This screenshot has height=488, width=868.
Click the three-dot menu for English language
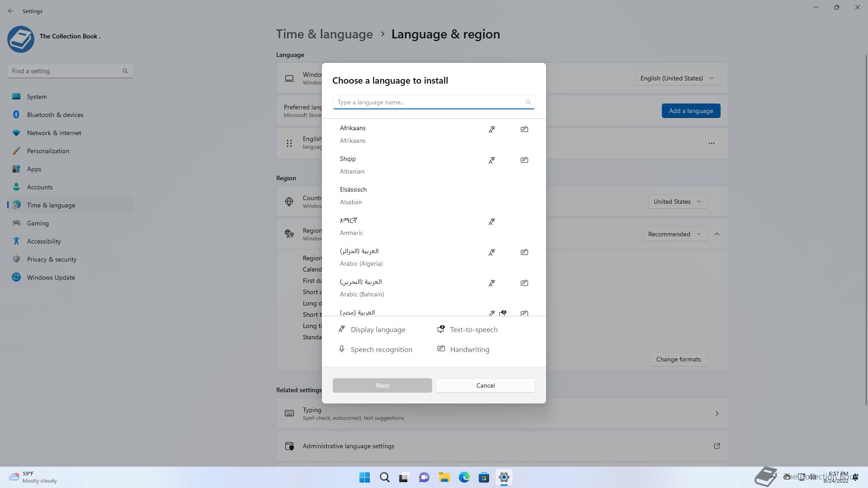point(711,143)
